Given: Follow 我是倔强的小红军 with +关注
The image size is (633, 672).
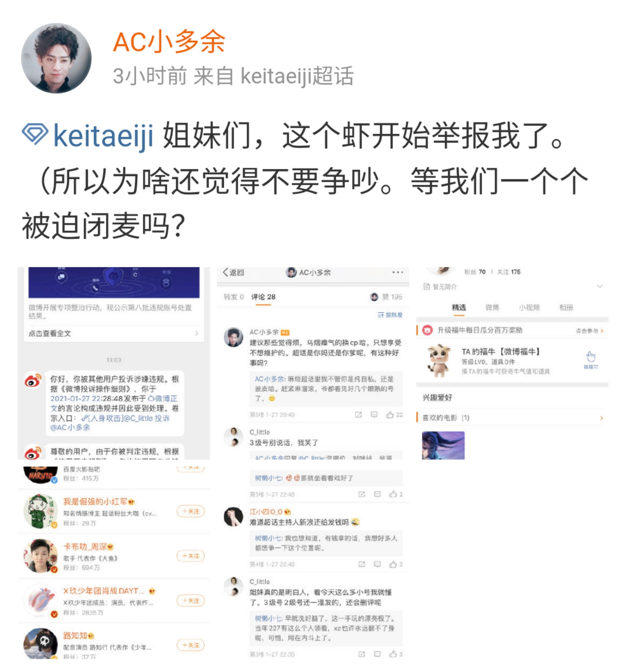Looking at the screenshot, I should tap(191, 511).
